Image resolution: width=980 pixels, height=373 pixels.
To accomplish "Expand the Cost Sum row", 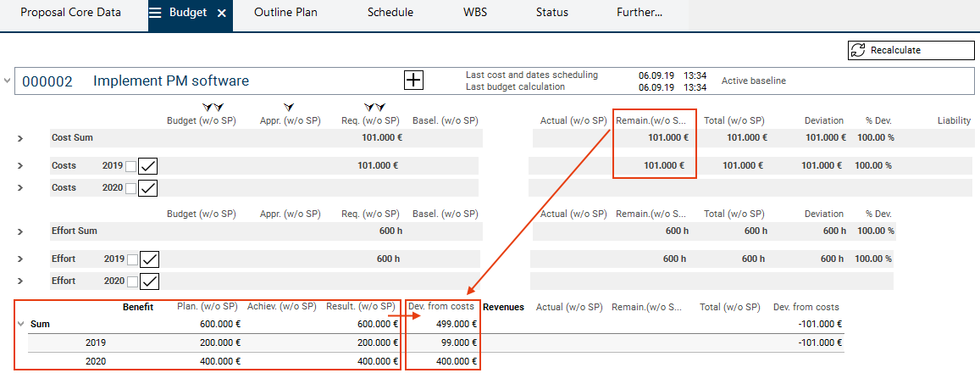I will (x=19, y=138).
